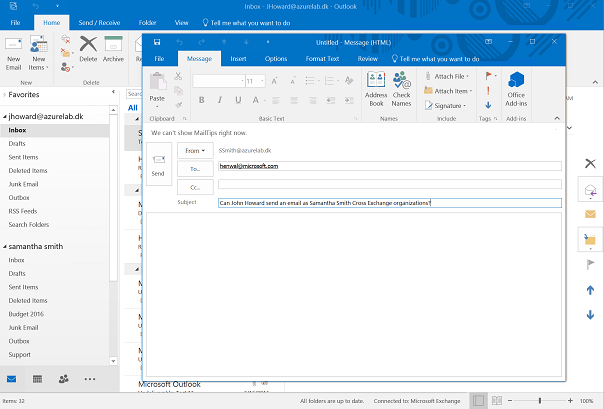This screenshot has height=409, width=604.
Task: Click the Decrease Indent icon
Action: pyautogui.click(x=331, y=101)
